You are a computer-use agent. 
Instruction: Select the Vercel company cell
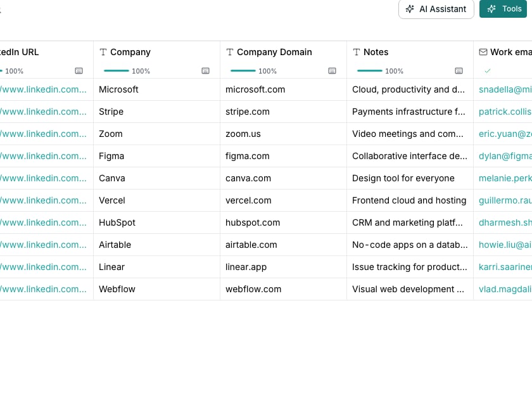coord(157,200)
